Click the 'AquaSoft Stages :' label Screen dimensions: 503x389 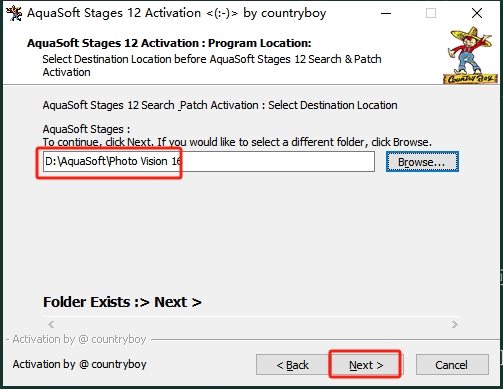pos(86,129)
